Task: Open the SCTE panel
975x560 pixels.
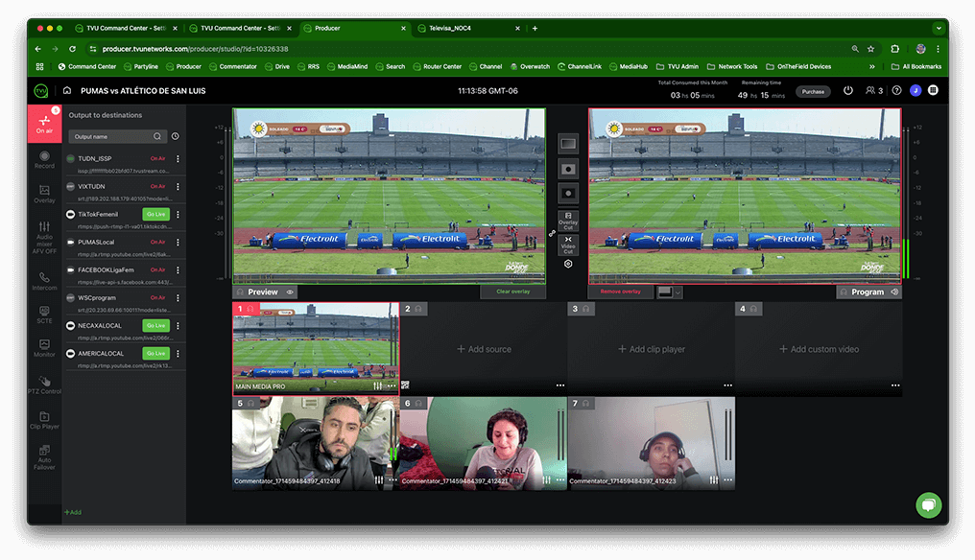Action: [44, 315]
